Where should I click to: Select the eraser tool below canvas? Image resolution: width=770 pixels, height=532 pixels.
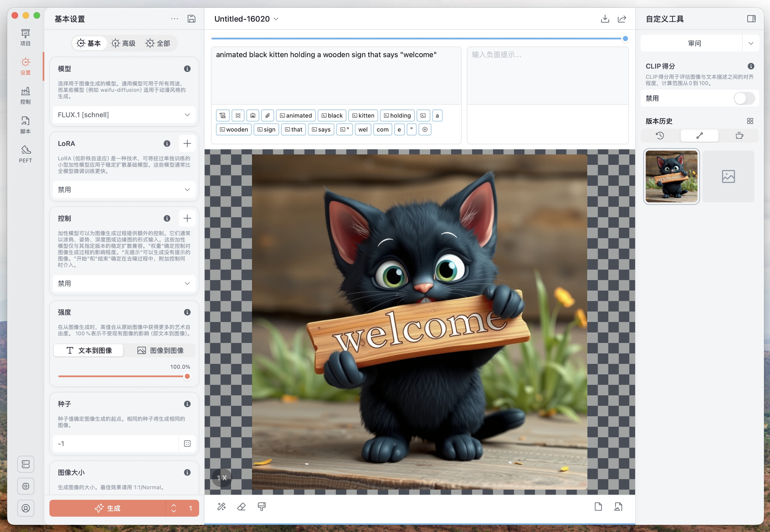point(241,507)
